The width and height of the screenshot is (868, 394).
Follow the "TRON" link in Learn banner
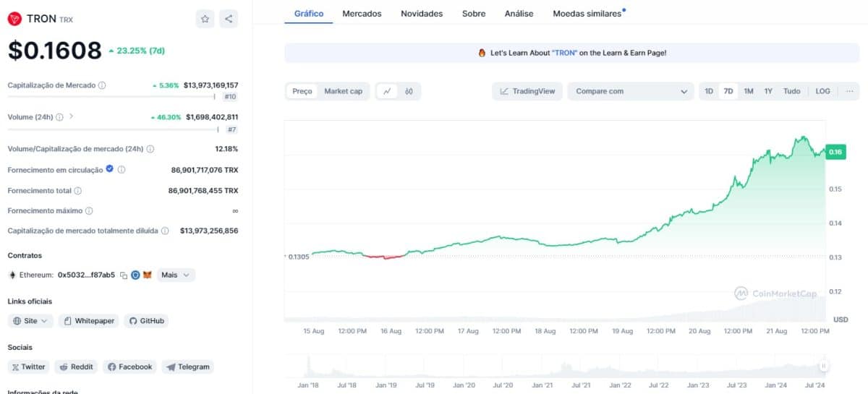[x=564, y=53]
